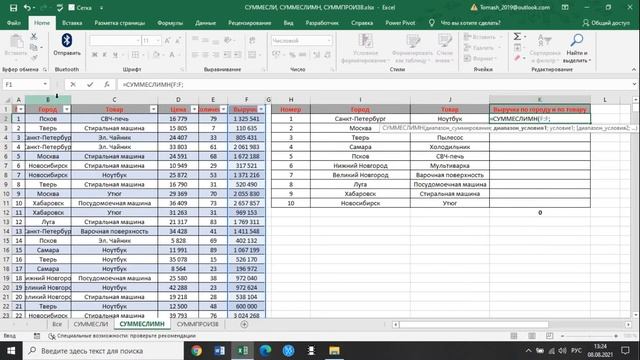The width and height of the screenshot is (640, 360).
Task: Open the СУММЕСЛИ sheet tab
Action: coord(91,324)
